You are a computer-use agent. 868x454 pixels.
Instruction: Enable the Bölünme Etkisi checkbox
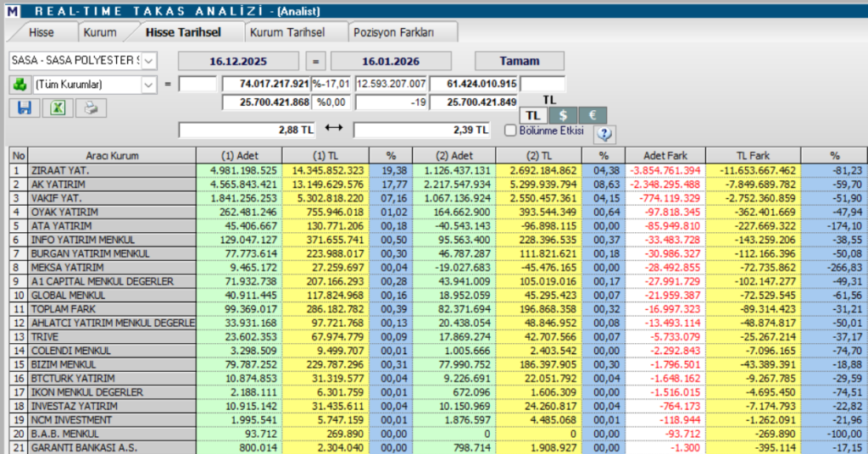tap(510, 130)
